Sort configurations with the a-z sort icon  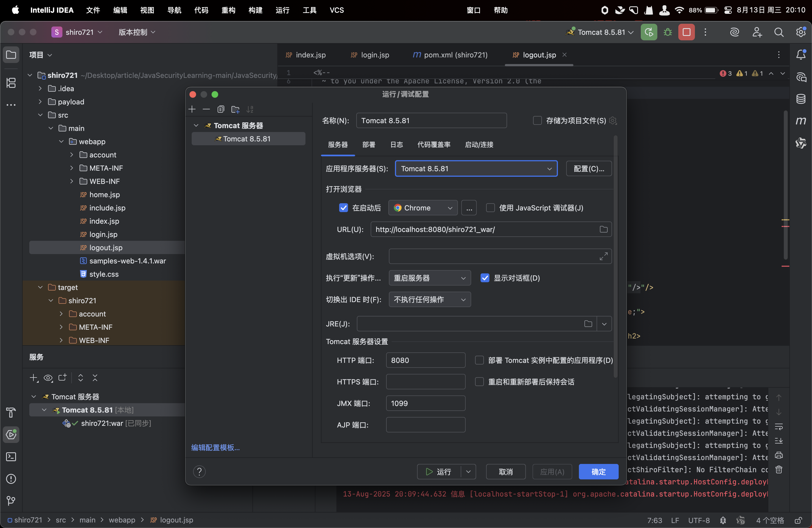250,109
